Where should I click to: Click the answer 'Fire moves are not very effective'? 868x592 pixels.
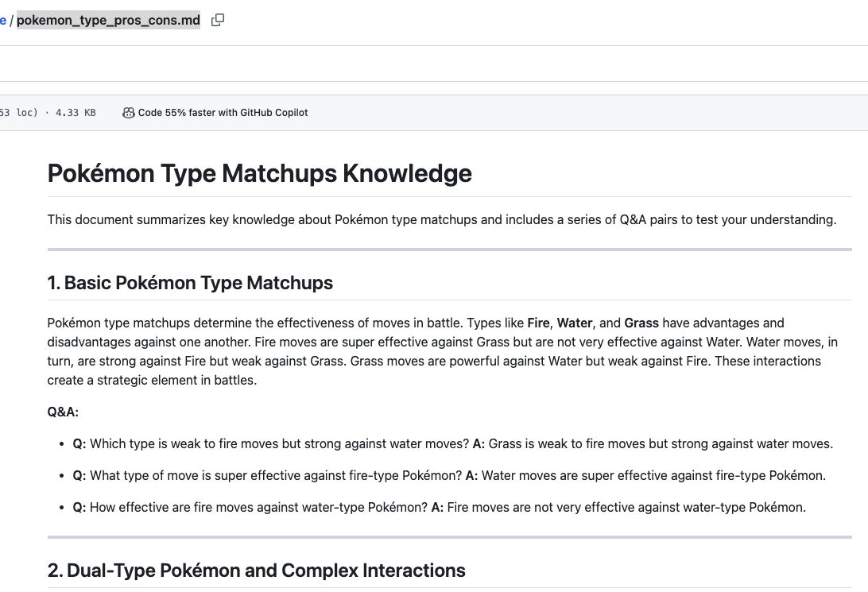click(x=626, y=507)
